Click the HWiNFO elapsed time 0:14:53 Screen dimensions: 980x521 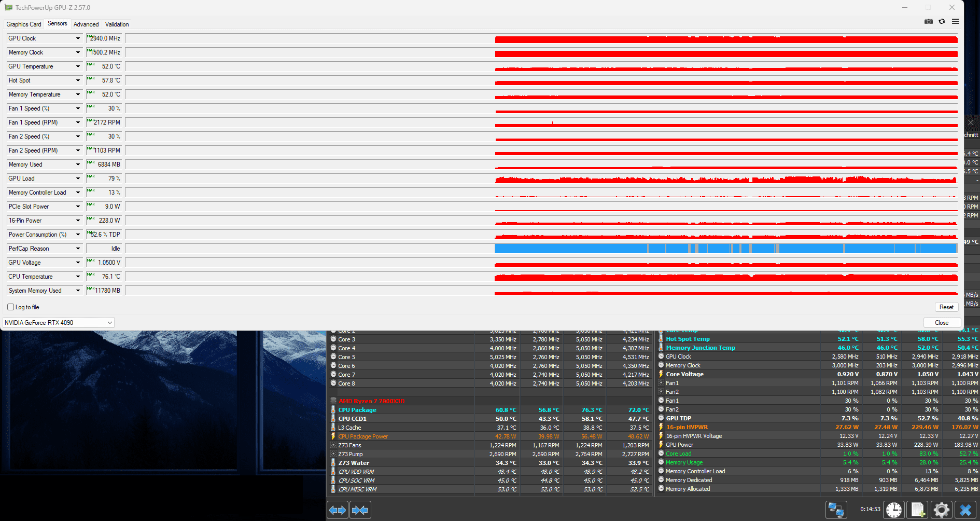(870, 509)
